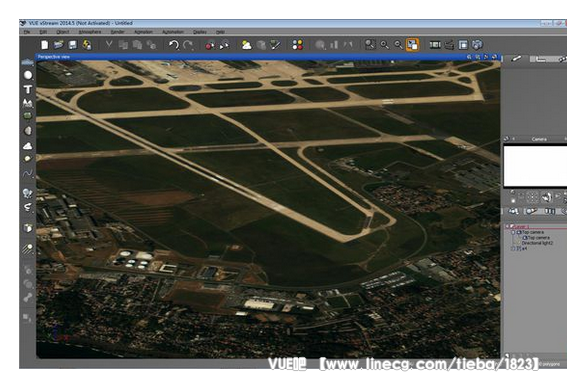Image resolution: width=567 pixels, height=381 pixels.
Task: Add a cloud layer object
Action: click(28, 146)
